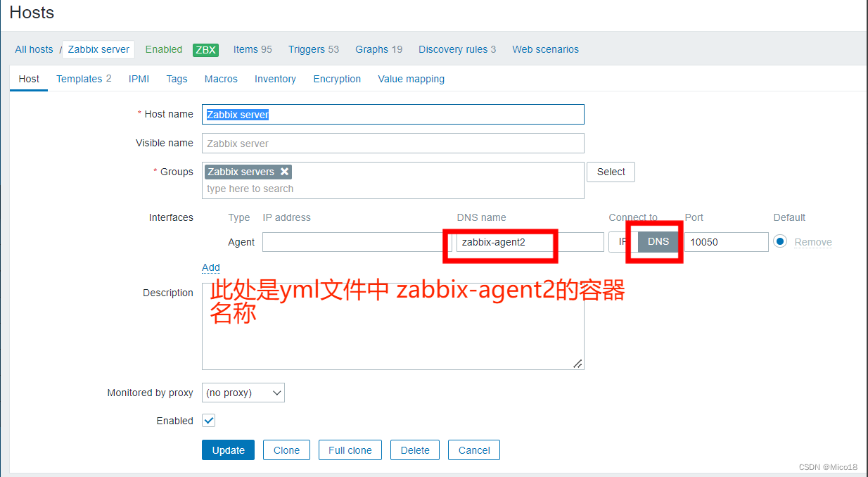Open Items 95 link

coord(253,49)
